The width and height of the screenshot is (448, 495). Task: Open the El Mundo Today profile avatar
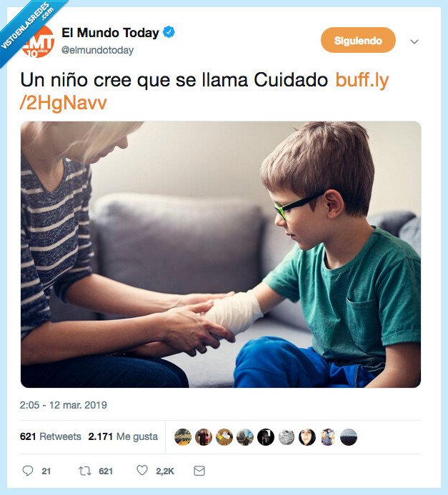(x=38, y=41)
